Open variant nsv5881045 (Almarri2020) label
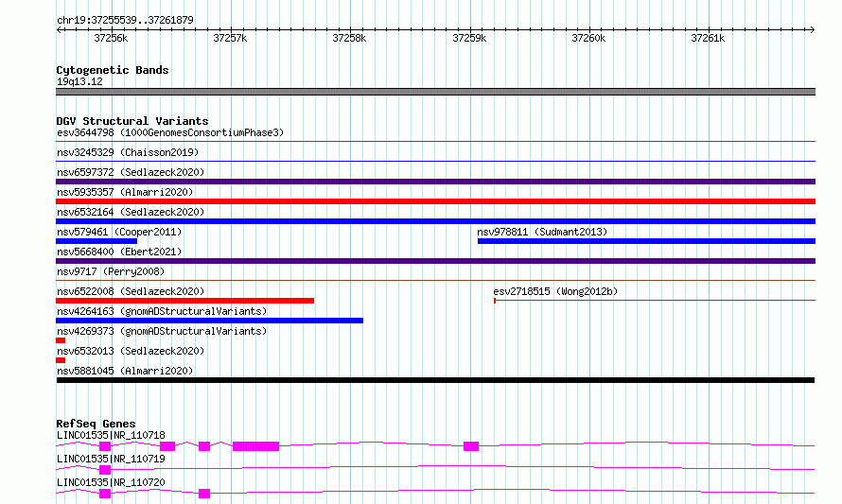Viewport: 842px width, 504px height. tap(125, 371)
